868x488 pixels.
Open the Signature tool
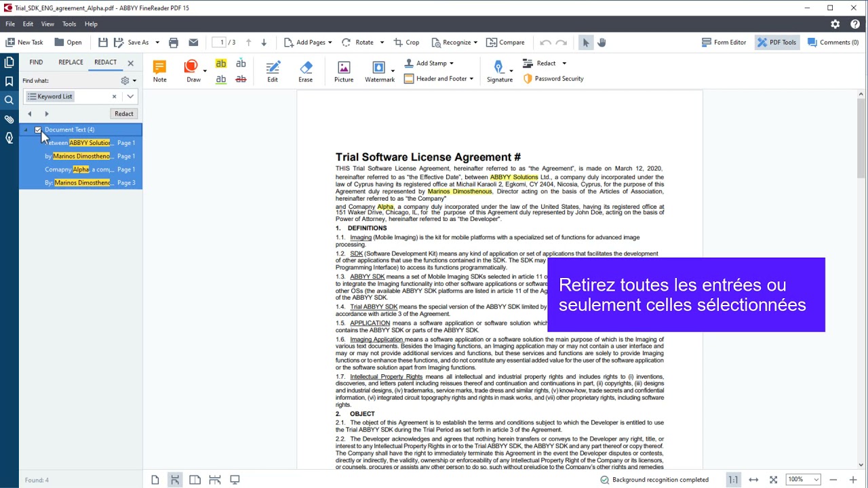[x=499, y=71]
